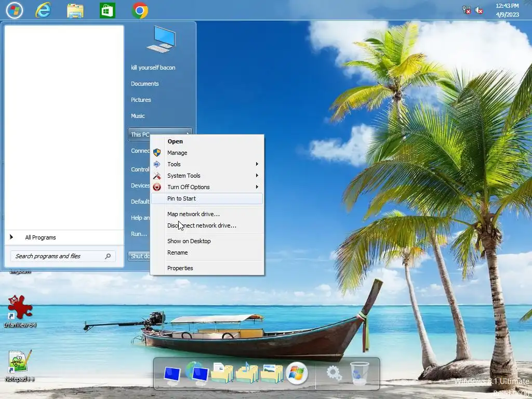Open Pictures from the Start menu
The image size is (532, 399).
tap(141, 100)
